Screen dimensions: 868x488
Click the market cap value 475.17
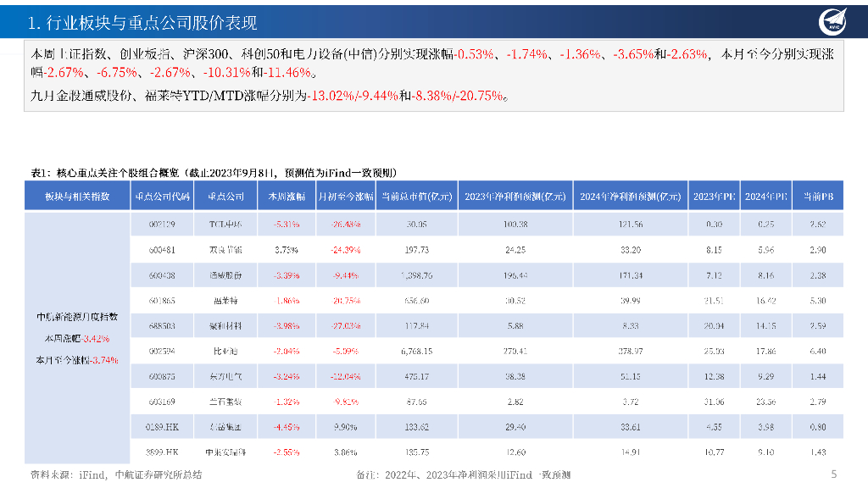click(x=417, y=376)
